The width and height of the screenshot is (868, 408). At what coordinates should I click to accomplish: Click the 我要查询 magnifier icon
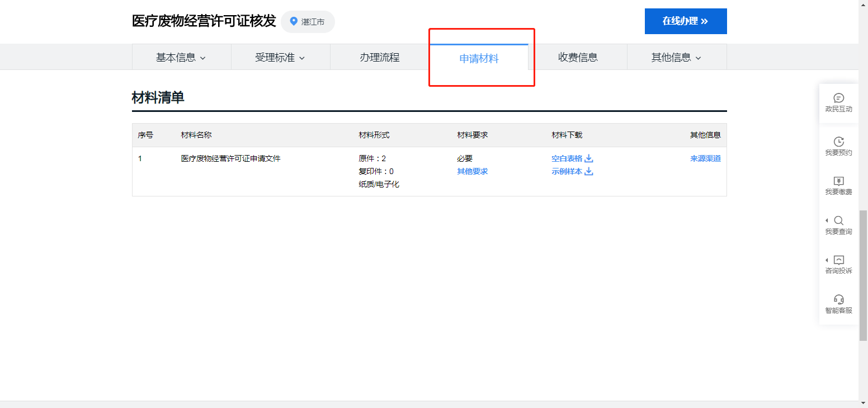pos(838,221)
